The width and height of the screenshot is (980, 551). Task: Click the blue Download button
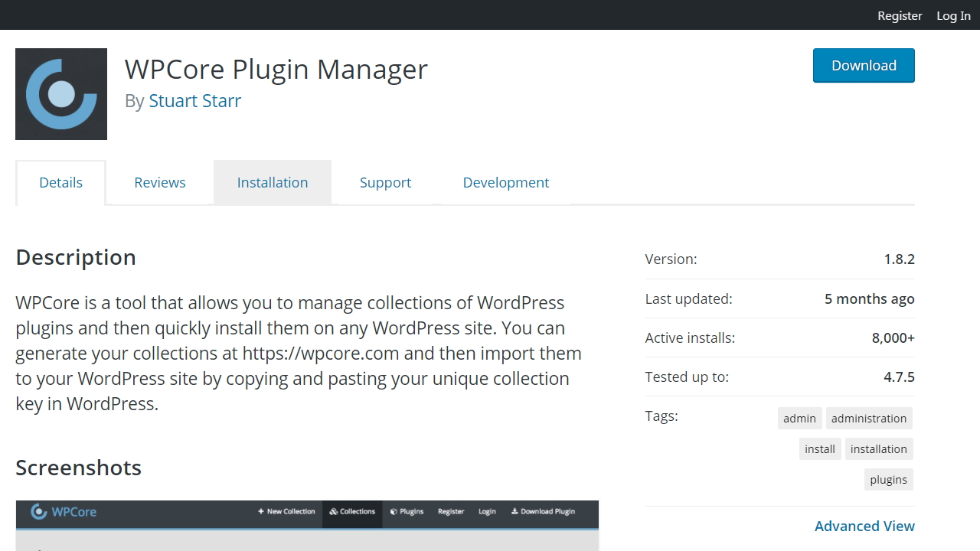[x=864, y=65]
